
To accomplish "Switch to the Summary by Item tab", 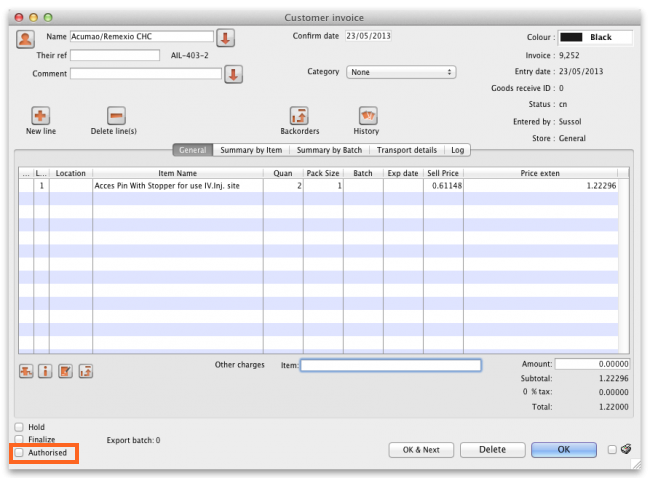I will (x=251, y=150).
